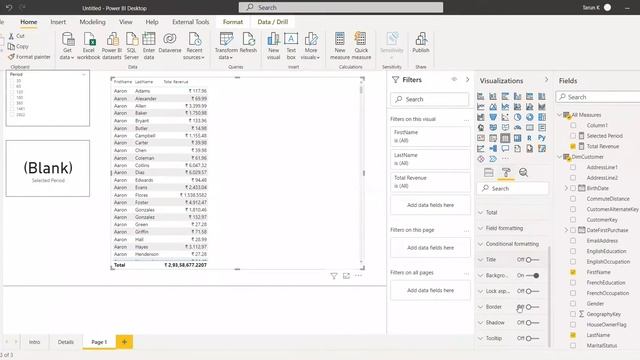Collapse the DimCustomer table

coord(560,157)
